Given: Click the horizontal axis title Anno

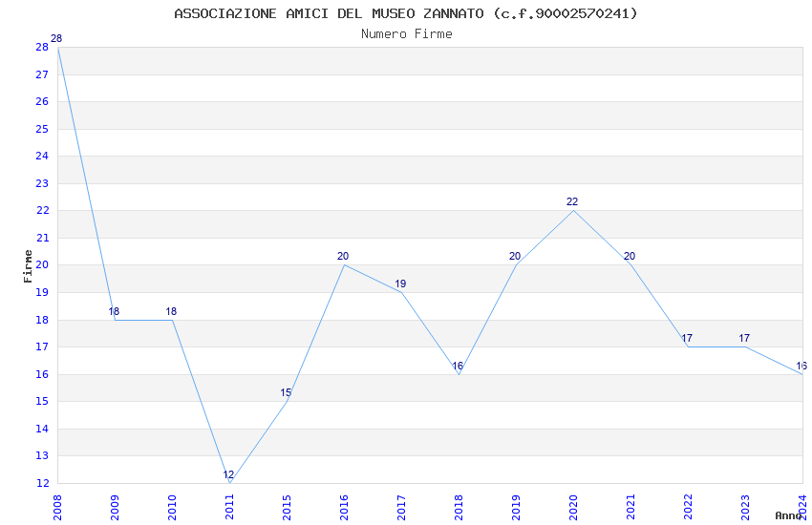Looking at the screenshot, I should click(788, 515).
